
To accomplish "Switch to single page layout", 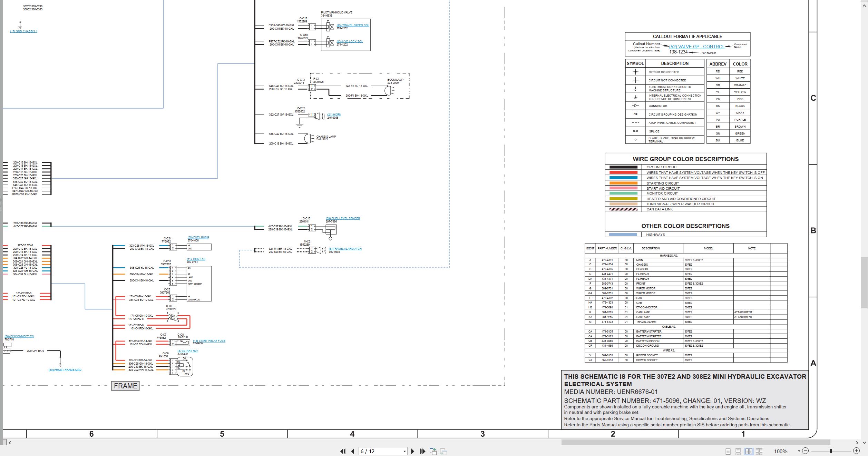I will 728,451.
